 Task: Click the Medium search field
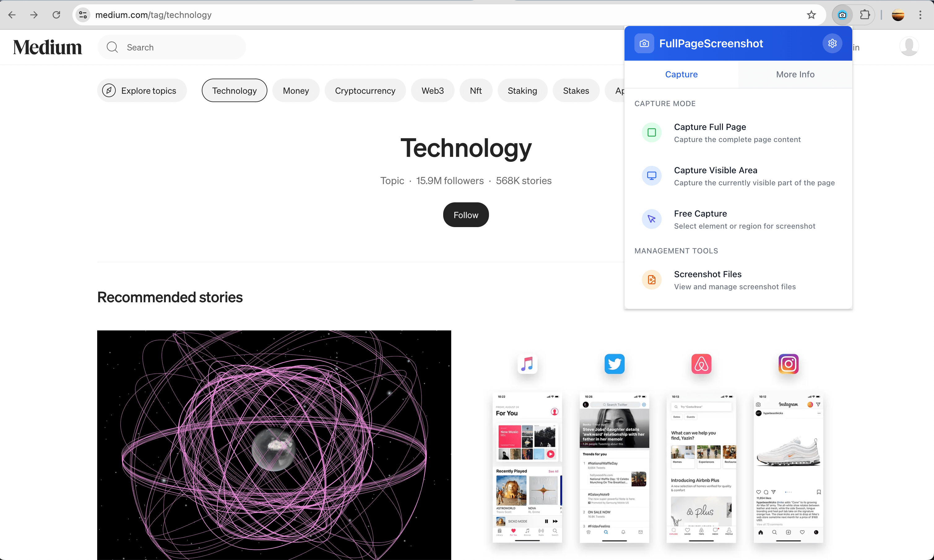[172, 47]
